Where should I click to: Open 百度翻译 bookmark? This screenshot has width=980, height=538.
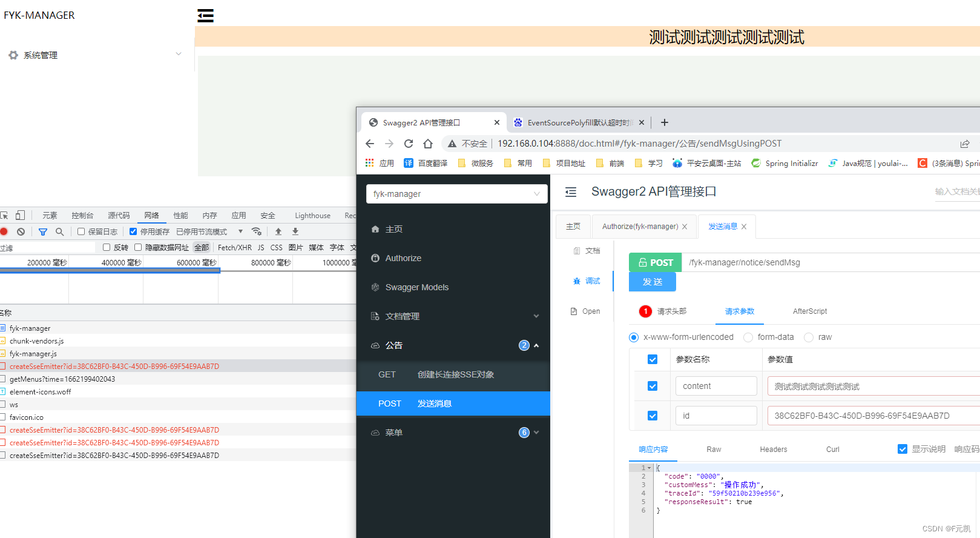point(426,163)
